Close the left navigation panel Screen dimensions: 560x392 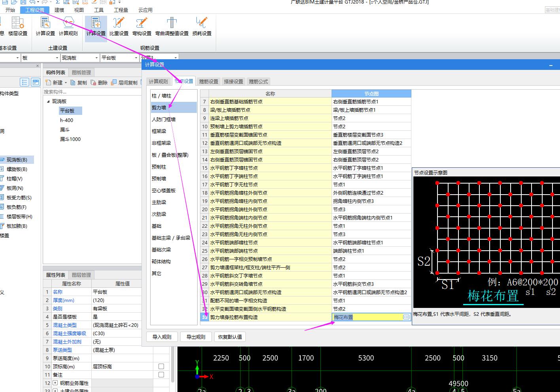point(38,66)
